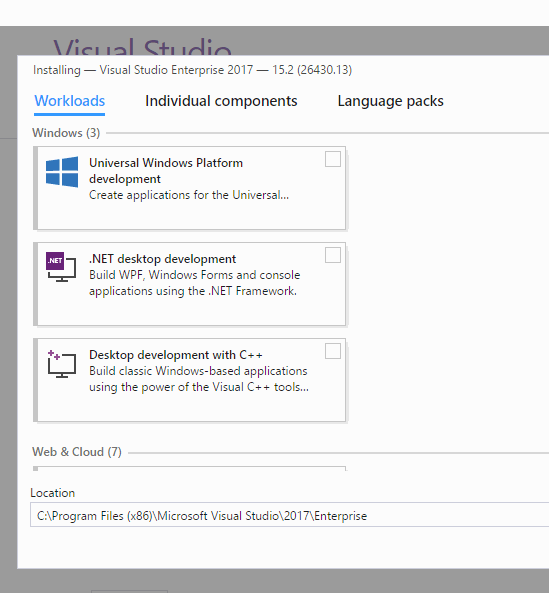
Task: Select the Desktop development with C++ title
Action: (x=176, y=355)
